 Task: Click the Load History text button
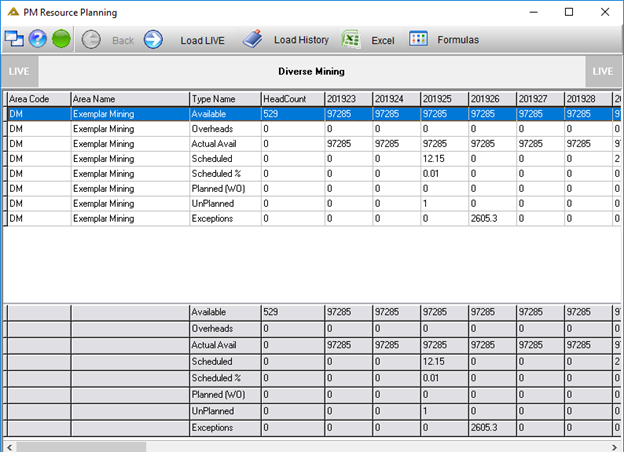(301, 40)
